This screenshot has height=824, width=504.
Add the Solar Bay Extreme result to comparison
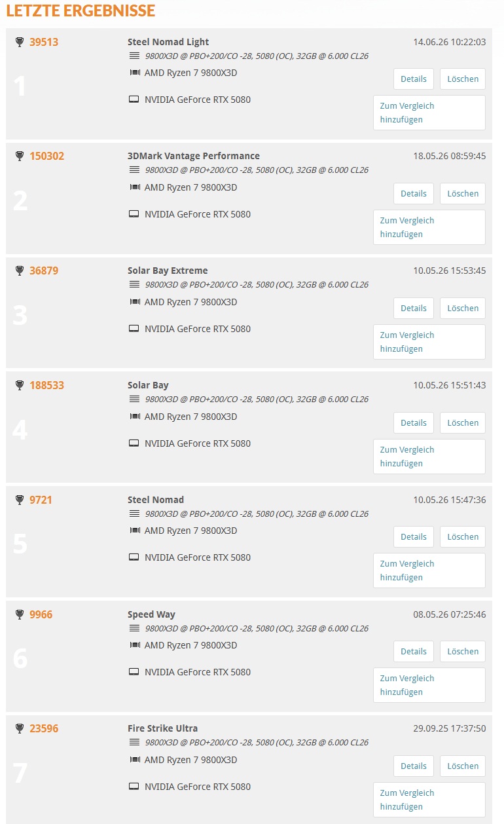click(429, 342)
